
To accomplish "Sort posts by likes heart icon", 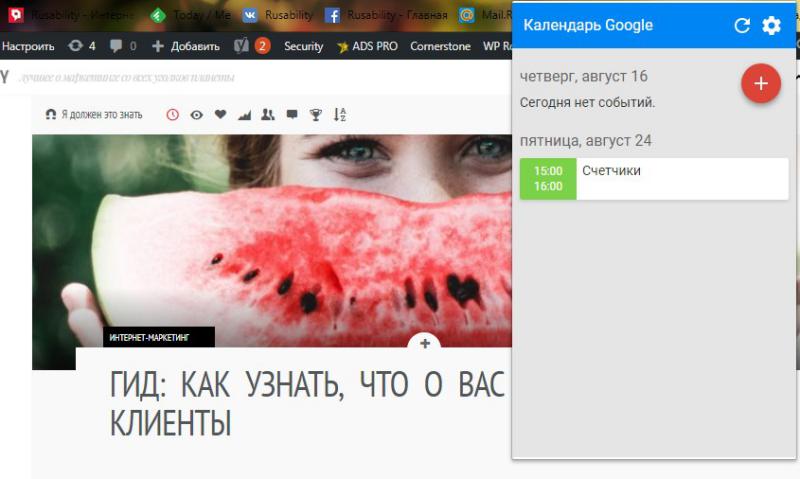I will coord(220,115).
